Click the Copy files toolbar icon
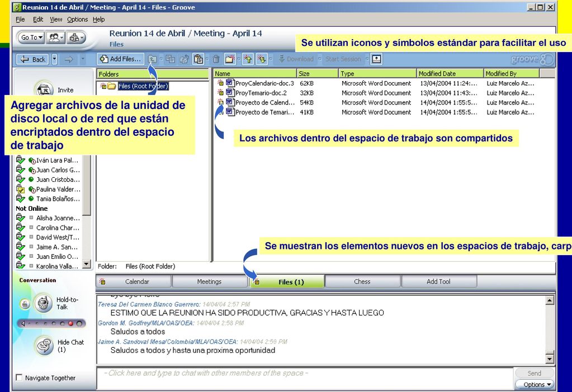Screen dimensions: 572x392 pos(171,59)
